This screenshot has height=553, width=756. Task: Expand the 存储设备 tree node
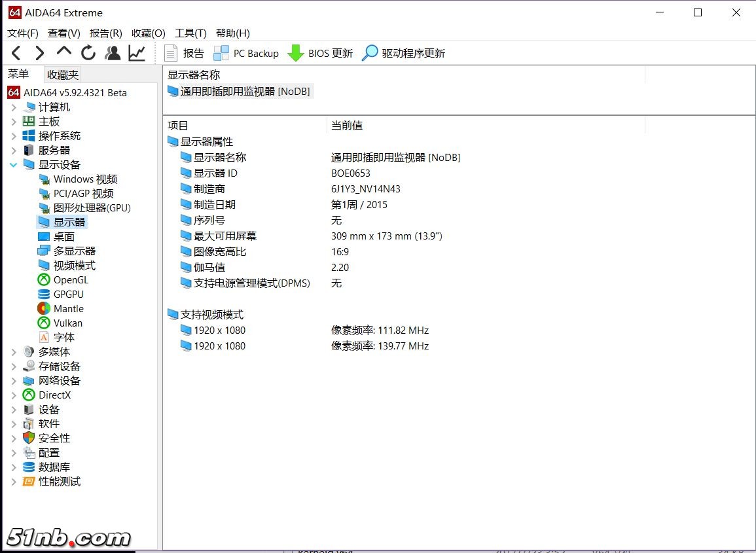coord(14,366)
